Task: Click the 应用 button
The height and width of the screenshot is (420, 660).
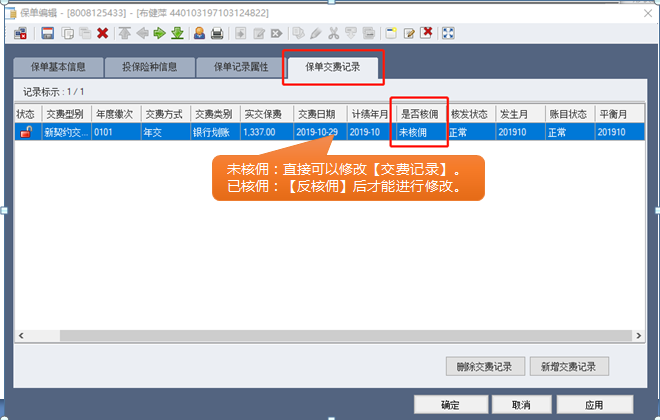Action: pyautogui.click(x=594, y=405)
